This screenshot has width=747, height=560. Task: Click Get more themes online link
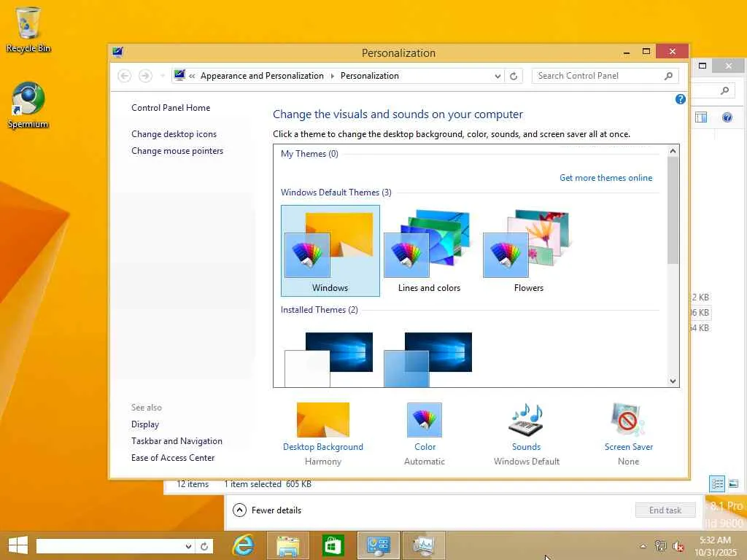pos(605,178)
